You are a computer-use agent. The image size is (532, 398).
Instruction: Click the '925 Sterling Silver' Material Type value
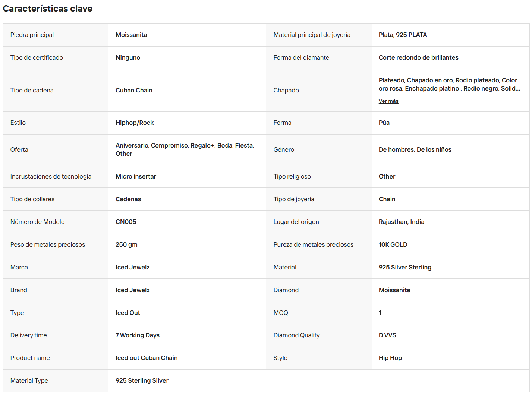point(142,380)
